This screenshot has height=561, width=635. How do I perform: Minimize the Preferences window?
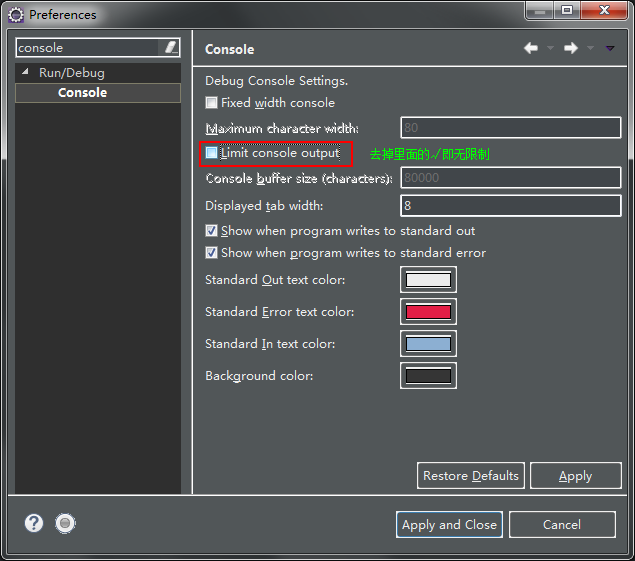click(x=540, y=10)
